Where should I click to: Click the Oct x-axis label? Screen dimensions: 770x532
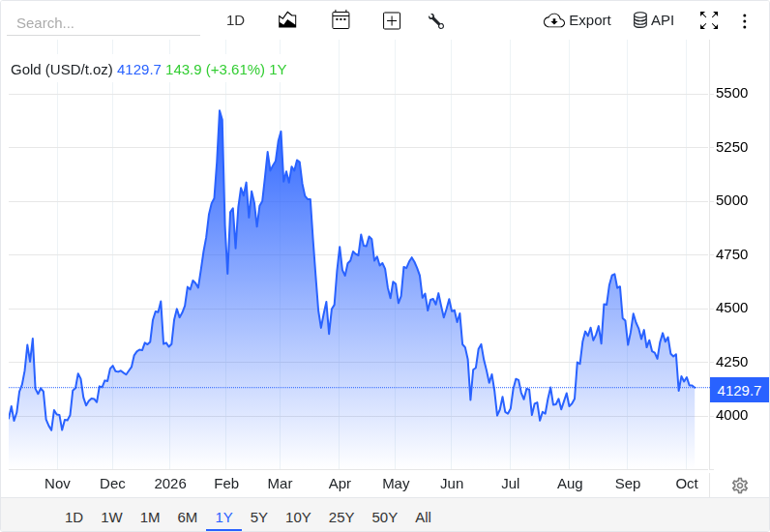tap(687, 484)
